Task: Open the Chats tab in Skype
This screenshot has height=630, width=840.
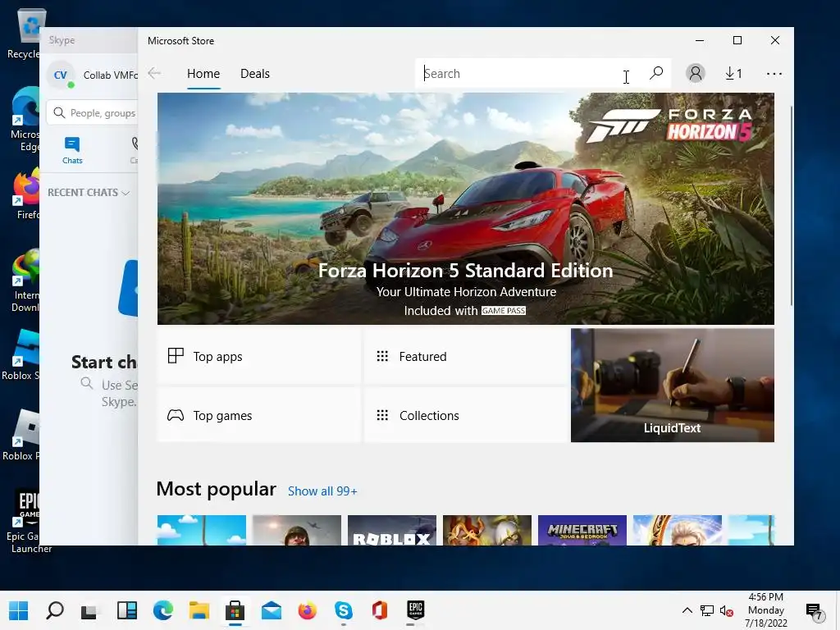Action: point(72,151)
